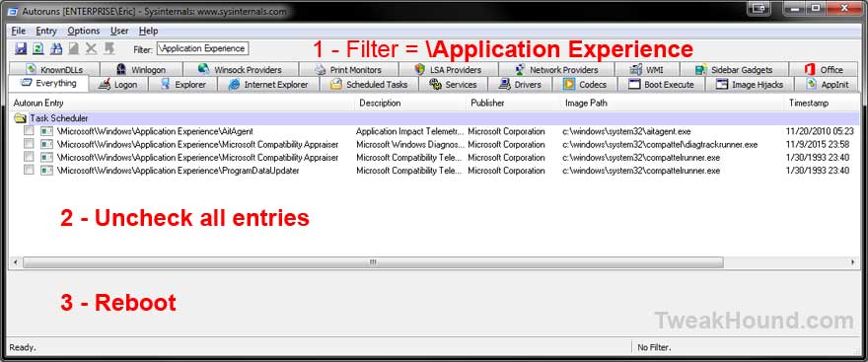Switch to the Codecs tab
868x362 pixels.
click(x=585, y=85)
